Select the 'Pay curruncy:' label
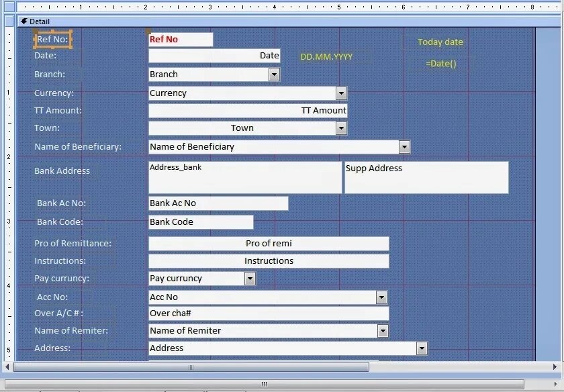The image size is (564, 392). [x=62, y=279]
